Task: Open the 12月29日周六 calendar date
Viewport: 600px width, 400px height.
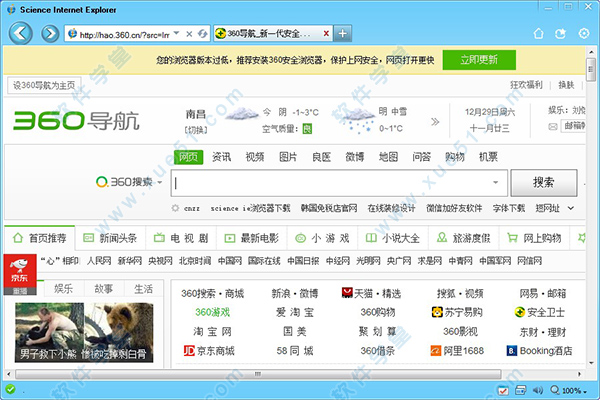Action: pos(490,112)
